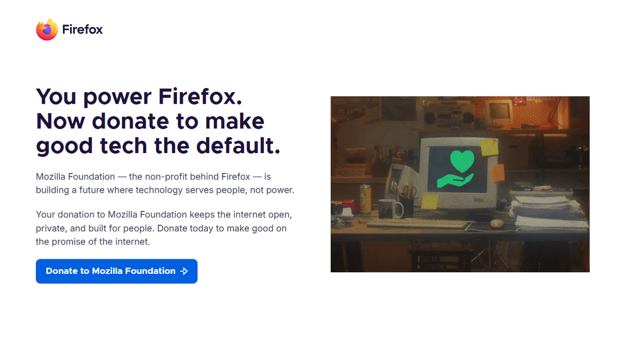Click the retro keyboard in the photo
The height and width of the screenshot is (364, 625).
click(x=419, y=223)
